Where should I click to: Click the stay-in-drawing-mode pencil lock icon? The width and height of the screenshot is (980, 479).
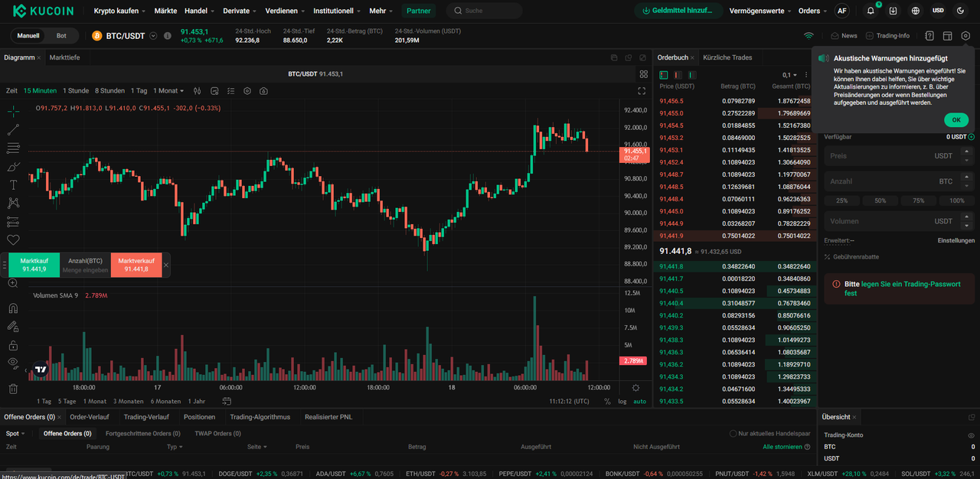point(13,327)
